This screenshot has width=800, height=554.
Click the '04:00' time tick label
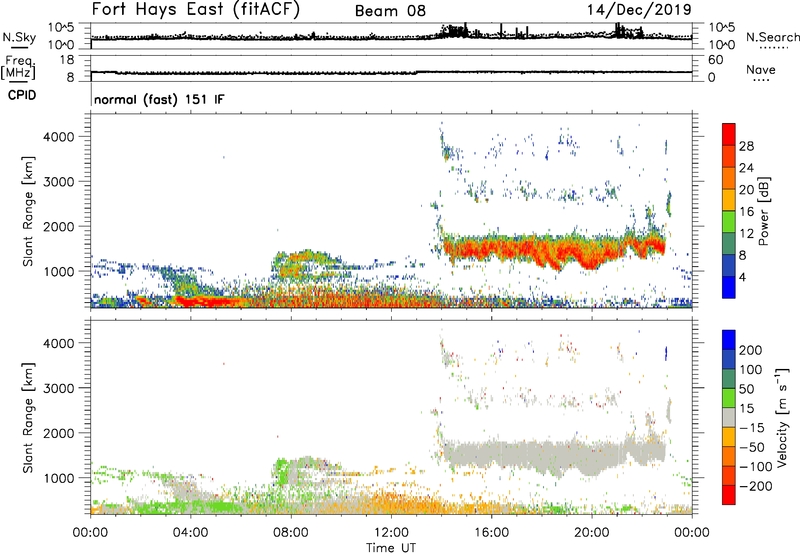(x=190, y=533)
